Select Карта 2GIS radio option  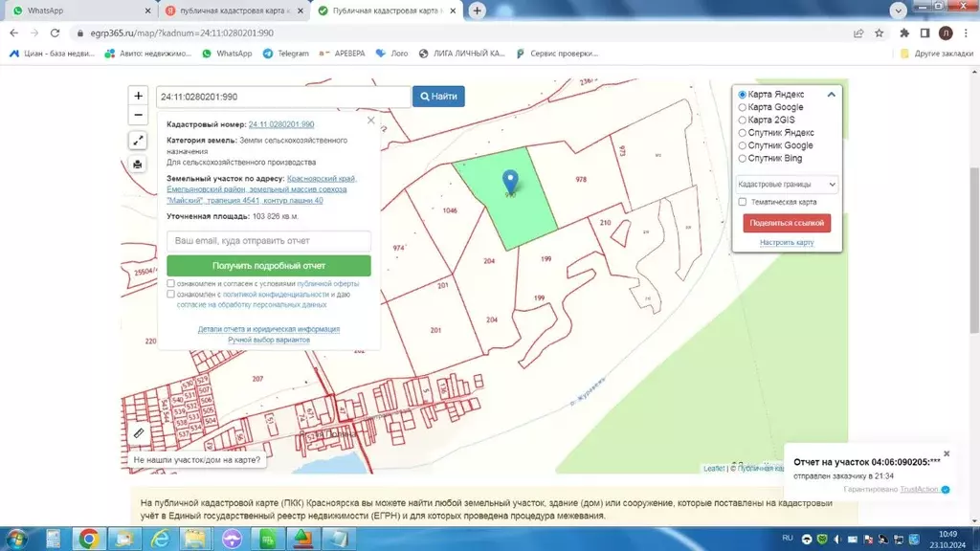(742, 120)
